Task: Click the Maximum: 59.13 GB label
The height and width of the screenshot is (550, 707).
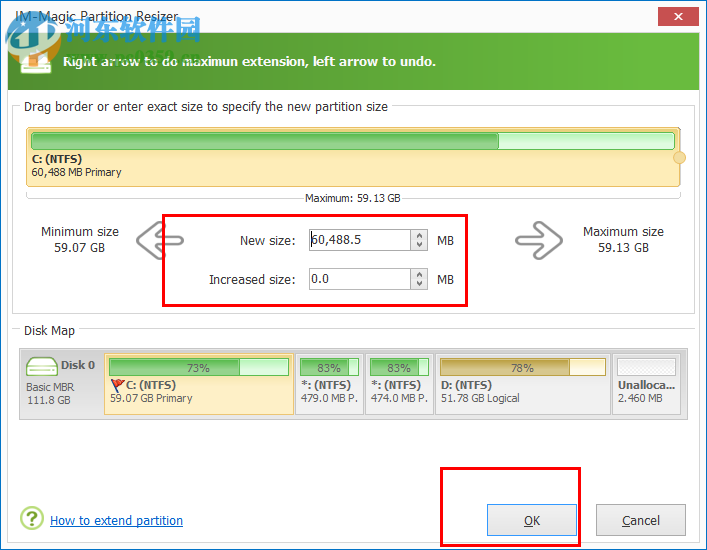Action: pyautogui.click(x=353, y=198)
